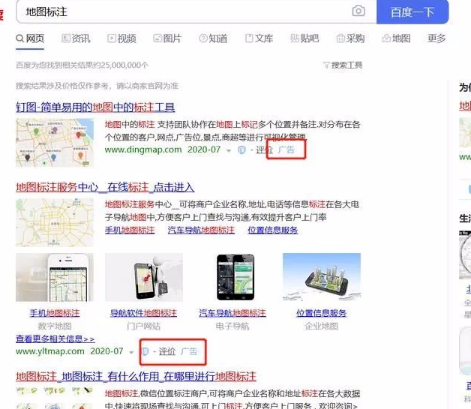Click the 百度一下 search button
The image size is (471, 409).
(412, 12)
